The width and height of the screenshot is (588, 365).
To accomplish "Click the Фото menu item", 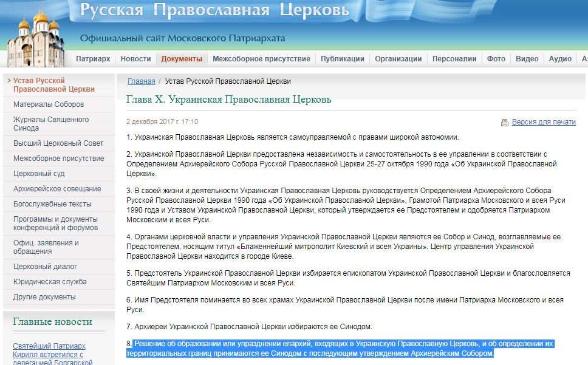I will coord(496,59).
